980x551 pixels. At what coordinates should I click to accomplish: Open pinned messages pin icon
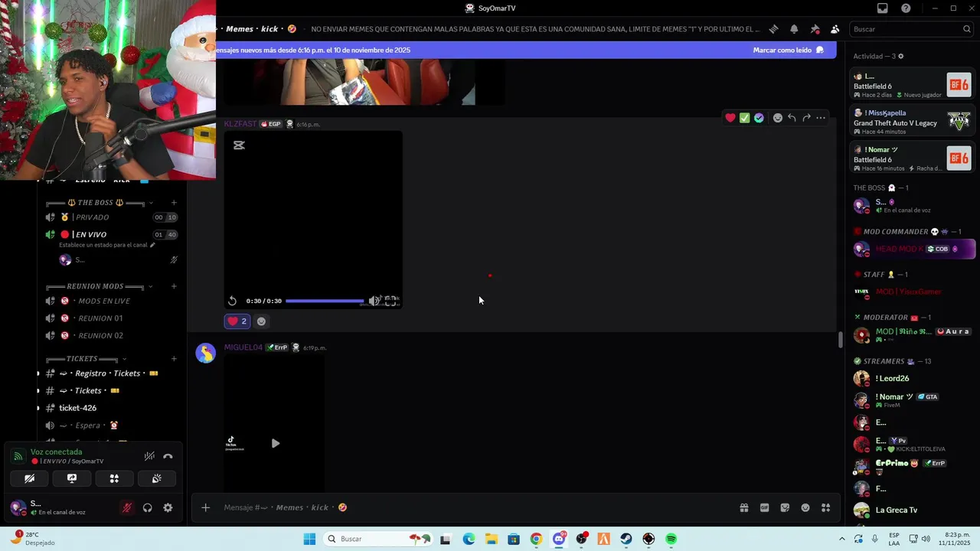tap(815, 29)
